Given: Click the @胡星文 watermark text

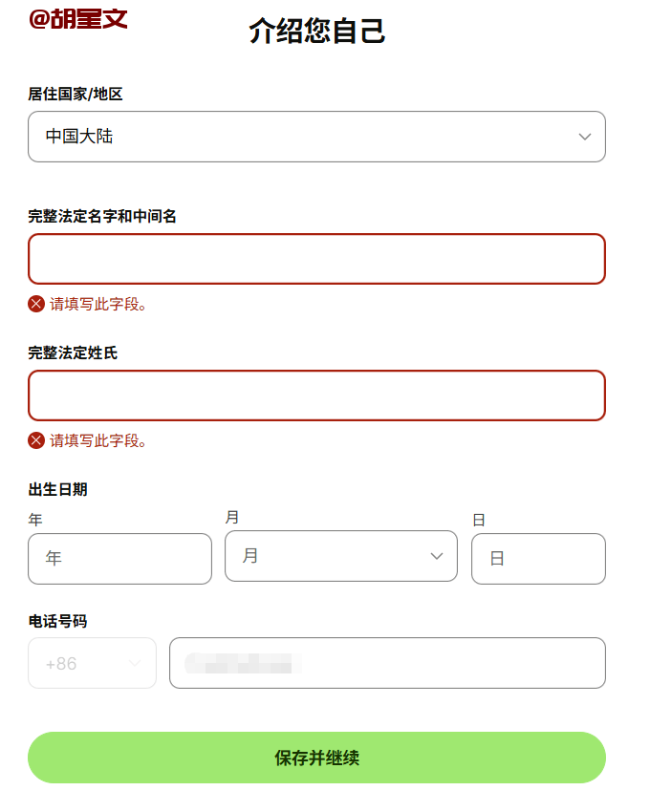Looking at the screenshot, I should (x=78, y=18).
